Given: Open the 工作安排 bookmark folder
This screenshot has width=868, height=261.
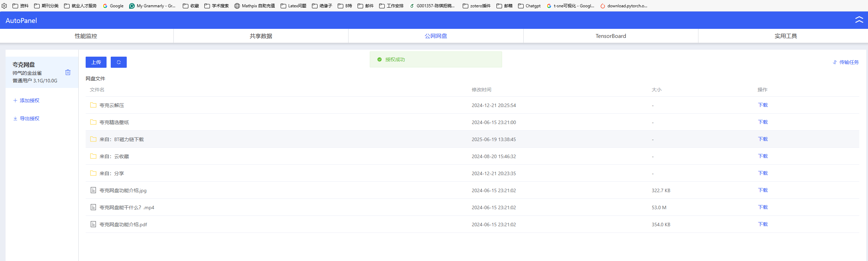Looking at the screenshot, I should [x=391, y=6].
